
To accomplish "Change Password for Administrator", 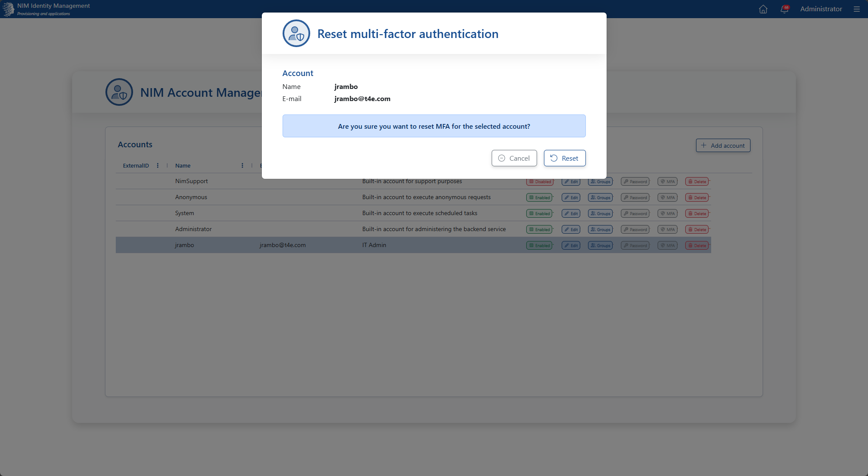I will 635,229.
